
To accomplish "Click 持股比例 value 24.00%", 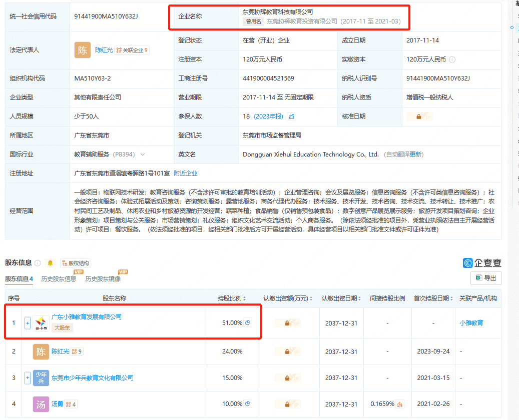I will coord(232,351).
